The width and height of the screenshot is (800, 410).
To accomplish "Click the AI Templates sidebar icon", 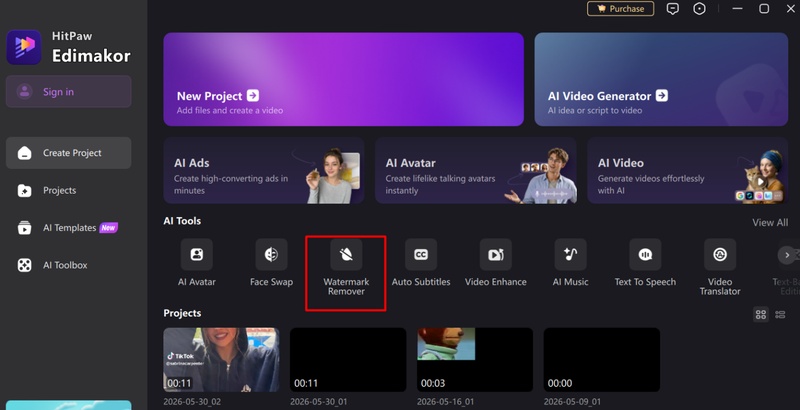I will point(24,228).
